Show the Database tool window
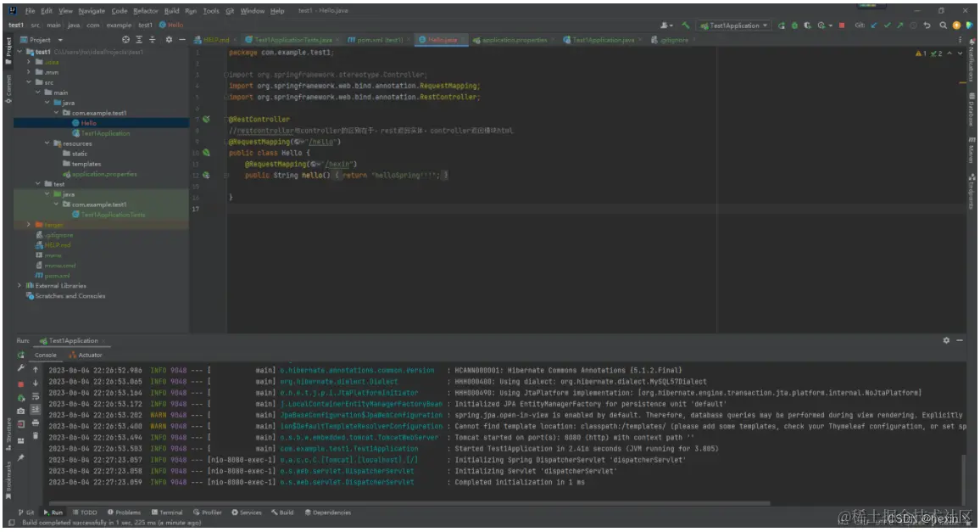 pyautogui.click(x=972, y=109)
